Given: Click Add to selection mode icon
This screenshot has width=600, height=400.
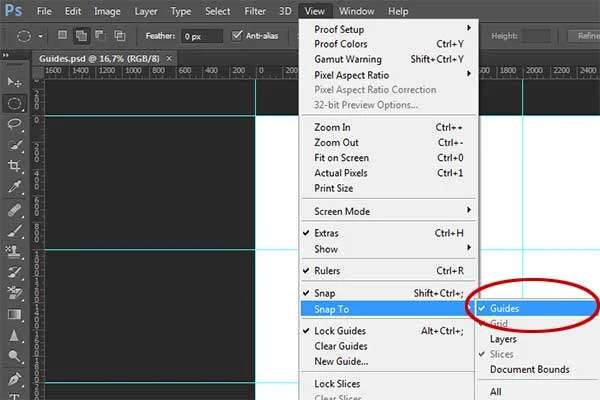Looking at the screenshot, I should pyautogui.click(x=81, y=36).
